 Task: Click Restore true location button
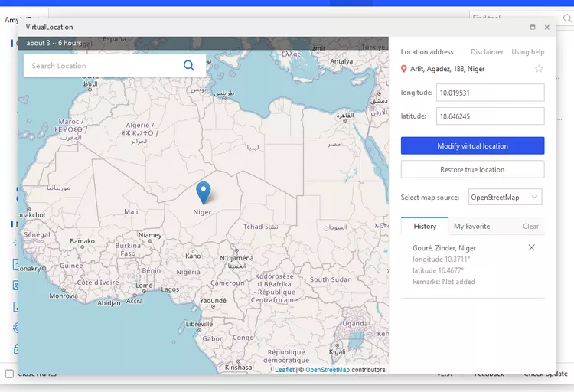point(472,170)
